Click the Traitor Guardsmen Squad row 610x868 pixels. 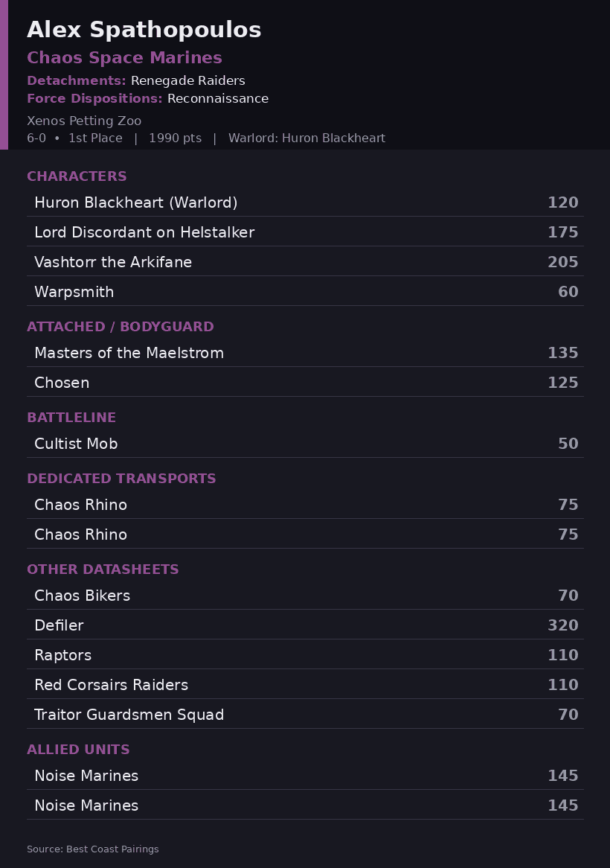click(x=305, y=715)
